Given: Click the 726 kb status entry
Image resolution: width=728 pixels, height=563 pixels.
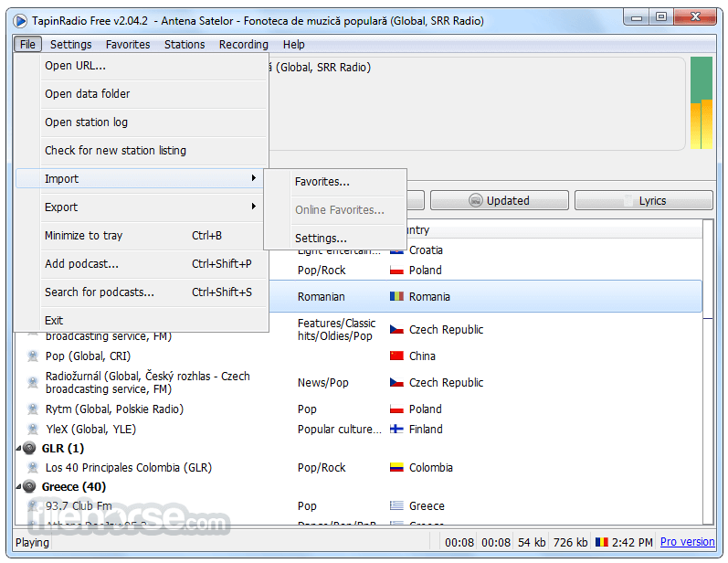Looking at the screenshot, I should click(570, 543).
